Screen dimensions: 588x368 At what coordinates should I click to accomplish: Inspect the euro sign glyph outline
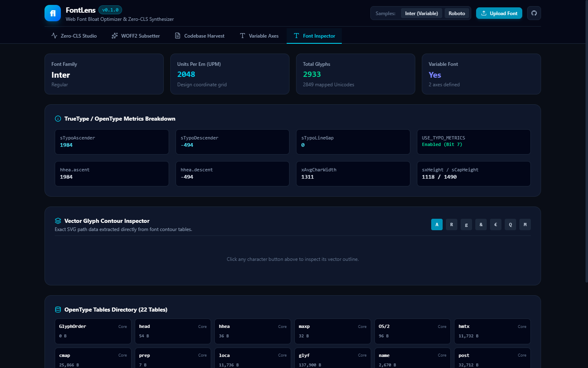(496, 224)
